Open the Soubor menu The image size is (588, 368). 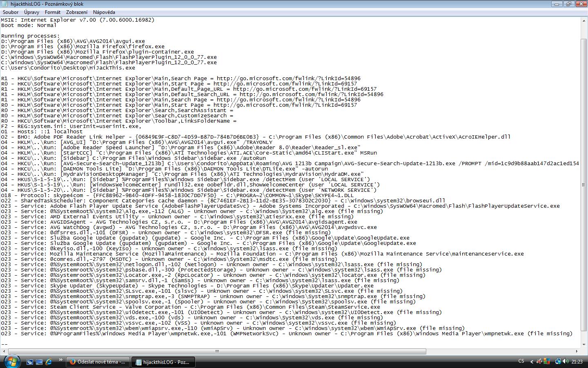click(x=11, y=12)
